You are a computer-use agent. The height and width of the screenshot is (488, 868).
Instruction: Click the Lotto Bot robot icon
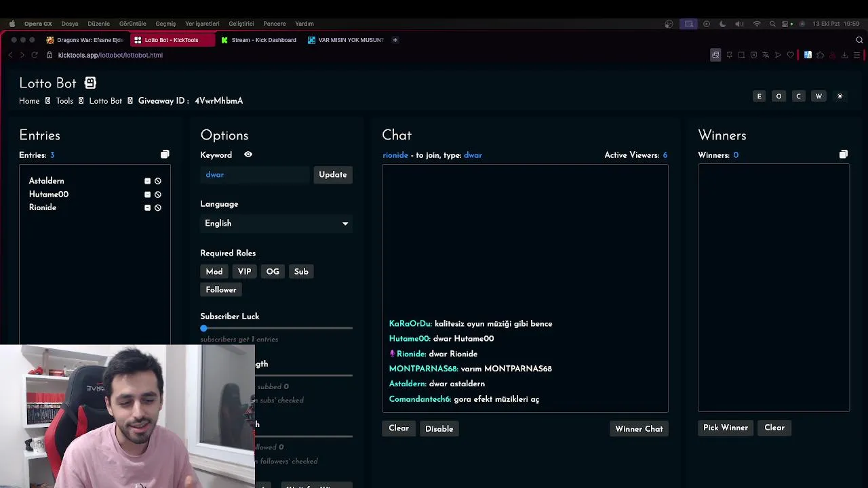[90, 83]
